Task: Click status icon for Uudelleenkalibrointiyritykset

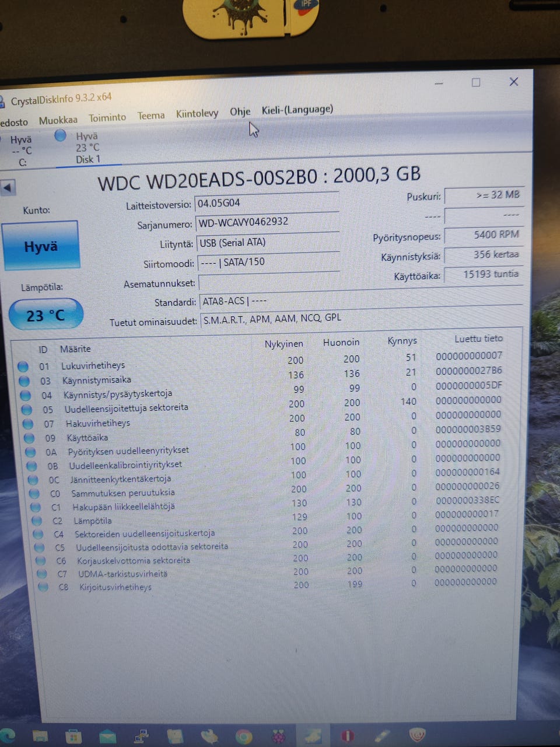Action: [32, 466]
